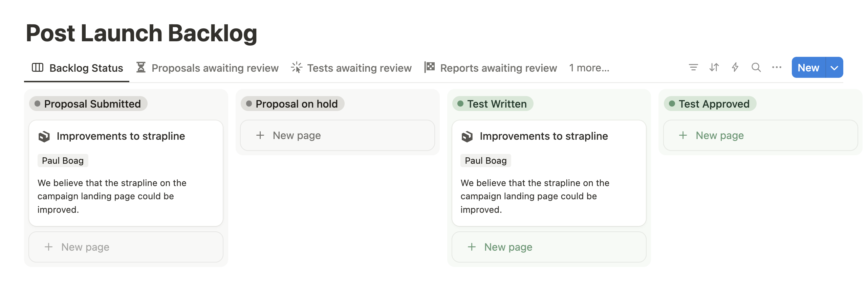Click the search icon in the toolbar
Image resolution: width=868 pixels, height=295 pixels.
756,67
